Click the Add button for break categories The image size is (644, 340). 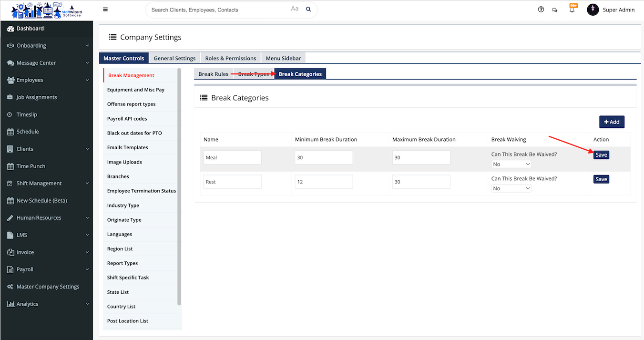(612, 122)
